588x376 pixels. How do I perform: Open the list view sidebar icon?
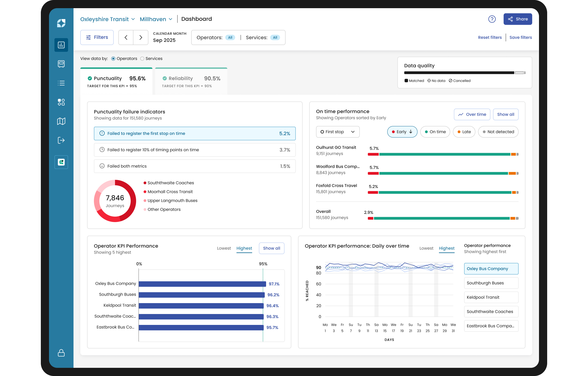coord(61,83)
